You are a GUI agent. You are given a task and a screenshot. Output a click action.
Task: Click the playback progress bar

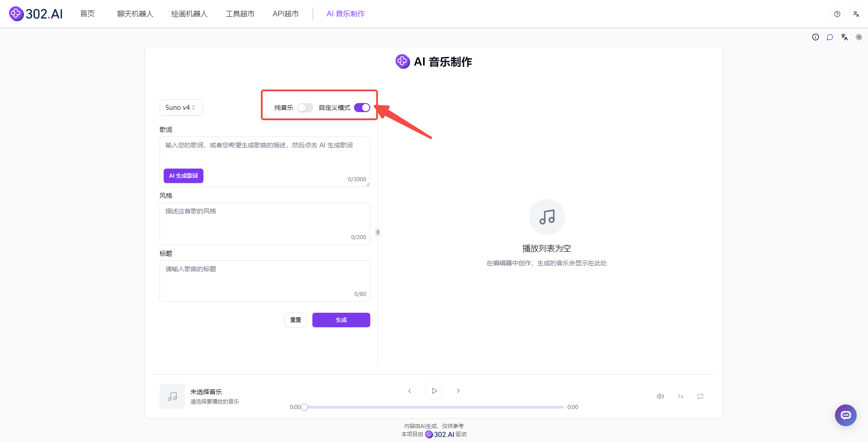click(x=434, y=407)
